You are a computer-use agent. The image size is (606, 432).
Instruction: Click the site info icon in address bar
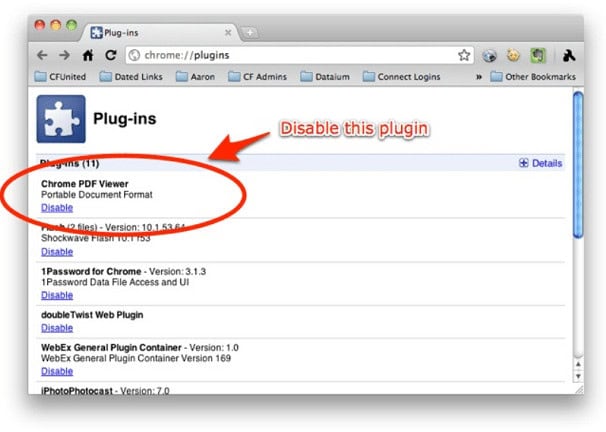click(134, 55)
